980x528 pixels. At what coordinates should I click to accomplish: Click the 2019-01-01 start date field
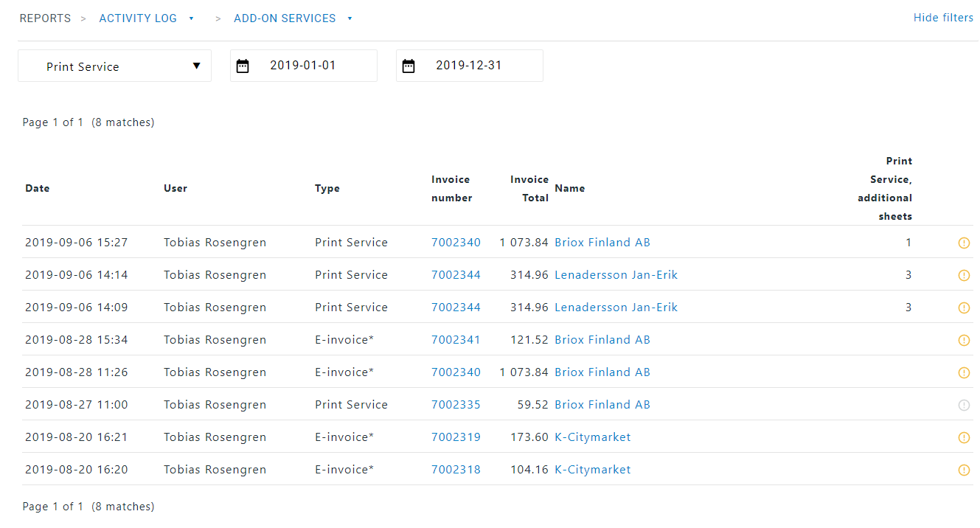pyautogui.click(x=303, y=66)
